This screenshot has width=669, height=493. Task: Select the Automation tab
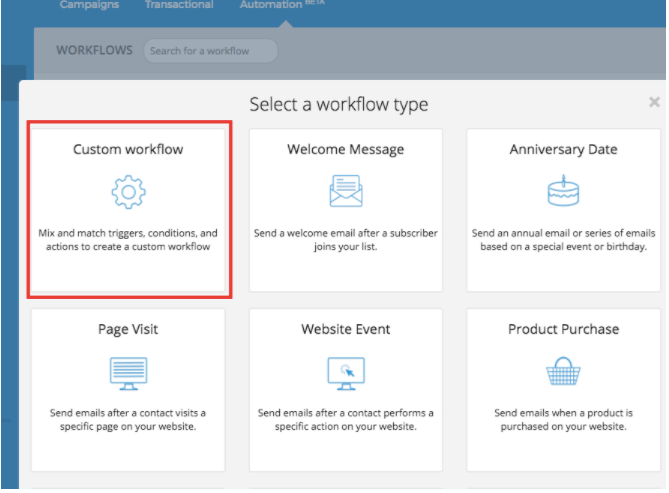pos(272,5)
